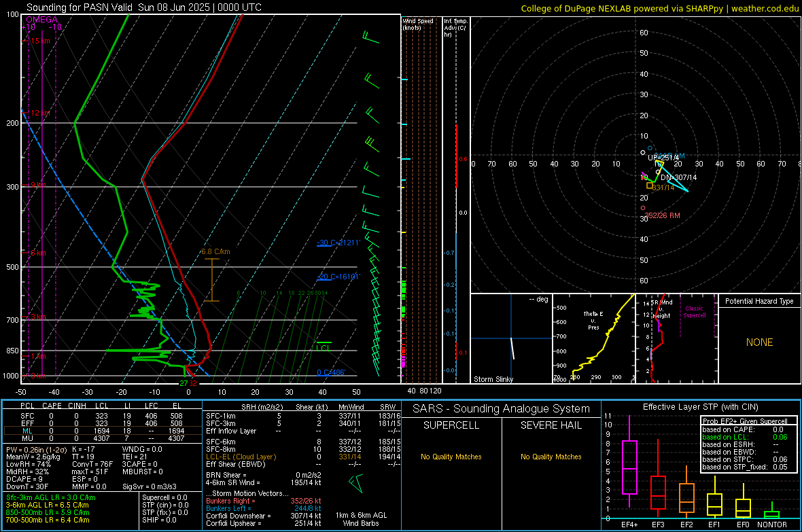Click the -30 C=21211' level label
The image size is (802, 532).
338,243
